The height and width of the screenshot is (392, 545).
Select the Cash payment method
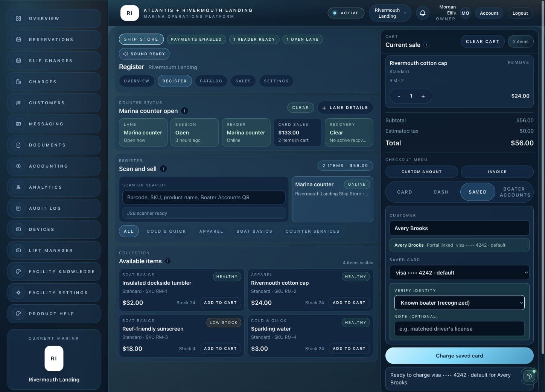click(x=441, y=192)
